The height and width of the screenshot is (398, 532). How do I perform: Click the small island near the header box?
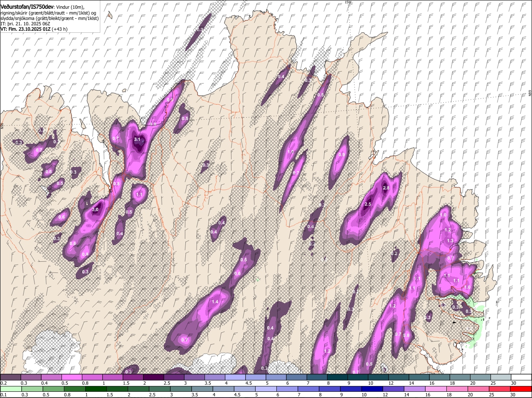coord(109,15)
